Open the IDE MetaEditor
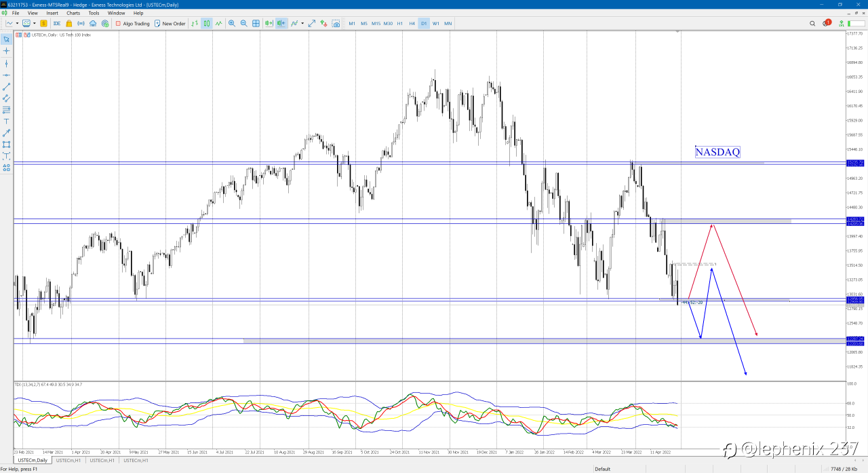This screenshot has width=868, height=473. pos(58,23)
